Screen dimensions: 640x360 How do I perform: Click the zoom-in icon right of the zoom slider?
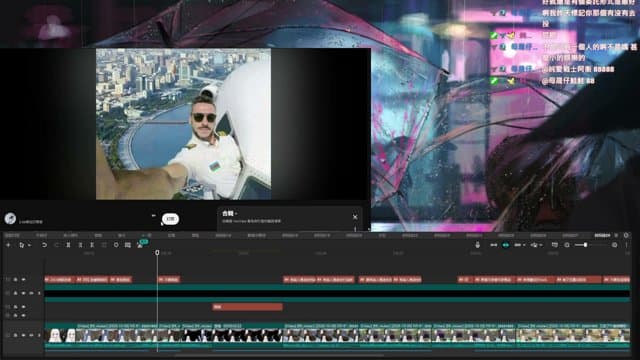614,245
